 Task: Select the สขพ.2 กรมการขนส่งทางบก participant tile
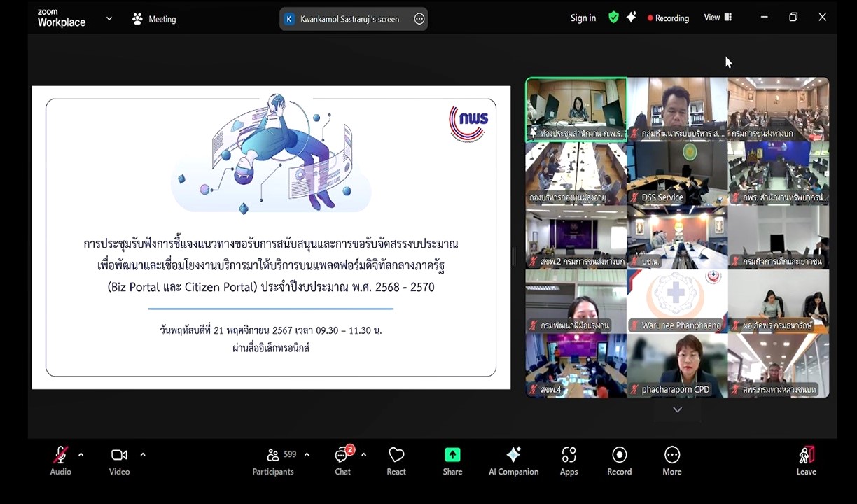[x=576, y=237]
